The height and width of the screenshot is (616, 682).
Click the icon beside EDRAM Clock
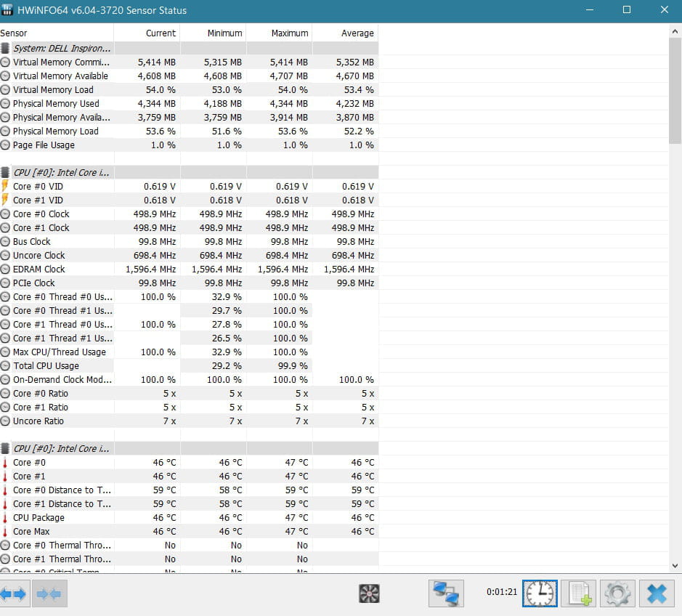(x=5, y=269)
